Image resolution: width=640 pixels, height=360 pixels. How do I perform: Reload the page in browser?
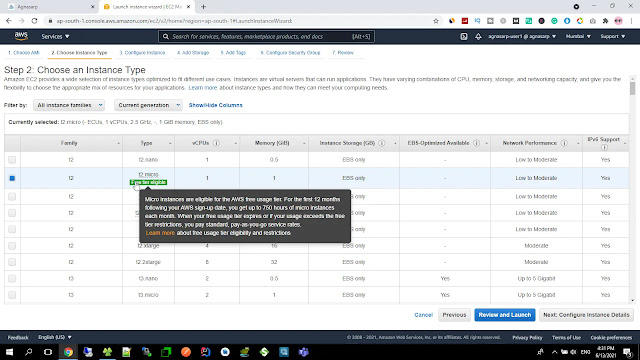[x=34, y=21]
